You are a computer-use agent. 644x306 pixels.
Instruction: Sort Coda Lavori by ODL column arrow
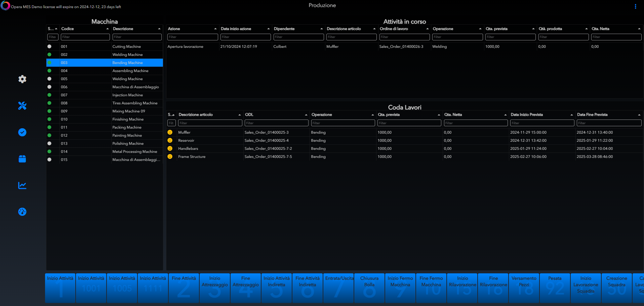tap(306, 115)
